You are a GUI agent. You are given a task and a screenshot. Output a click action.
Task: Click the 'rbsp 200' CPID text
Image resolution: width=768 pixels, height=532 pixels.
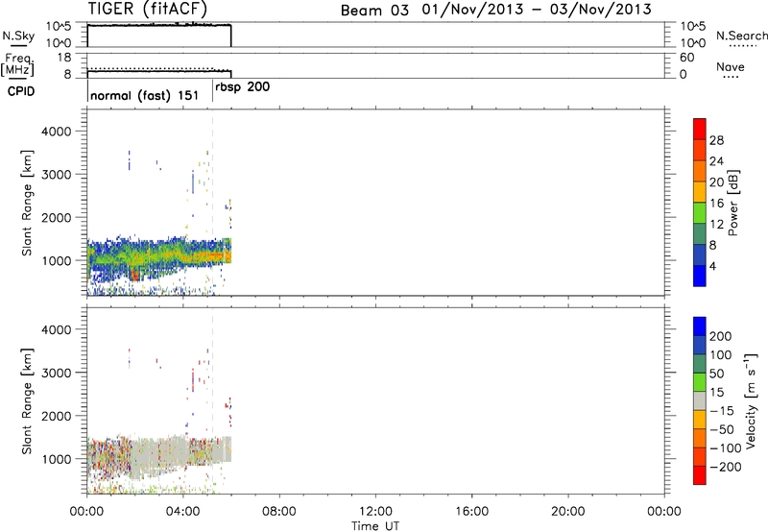pos(243,87)
